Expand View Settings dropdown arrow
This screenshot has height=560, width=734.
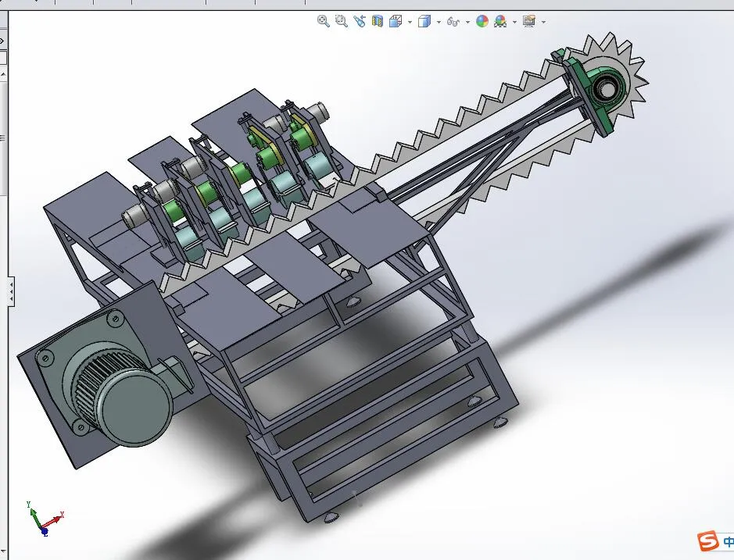point(543,22)
